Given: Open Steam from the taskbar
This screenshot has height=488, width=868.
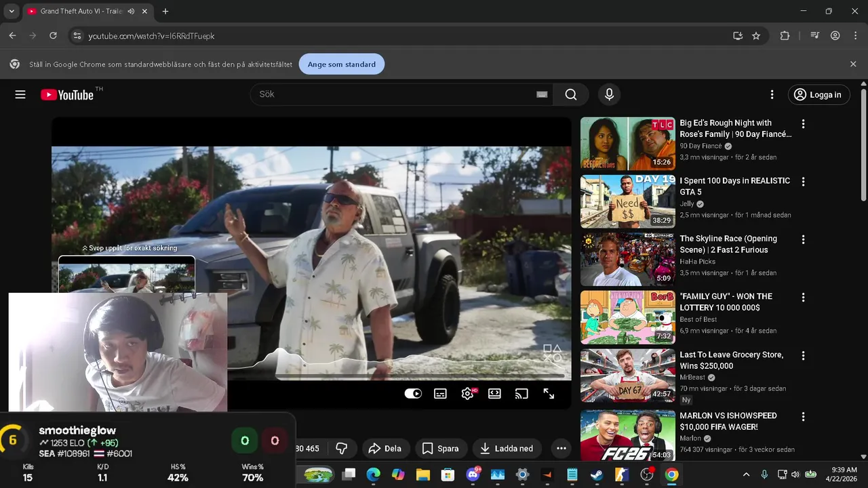Looking at the screenshot, I should point(596,474).
